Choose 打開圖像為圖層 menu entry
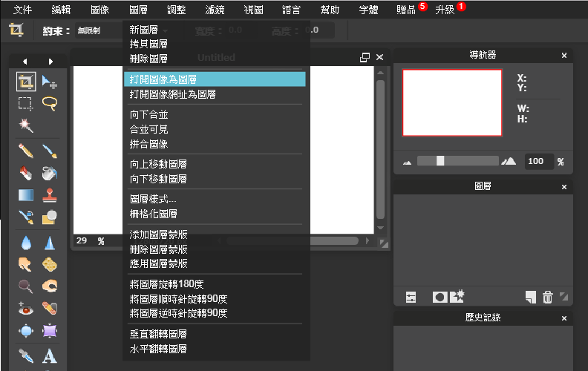 coord(215,79)
